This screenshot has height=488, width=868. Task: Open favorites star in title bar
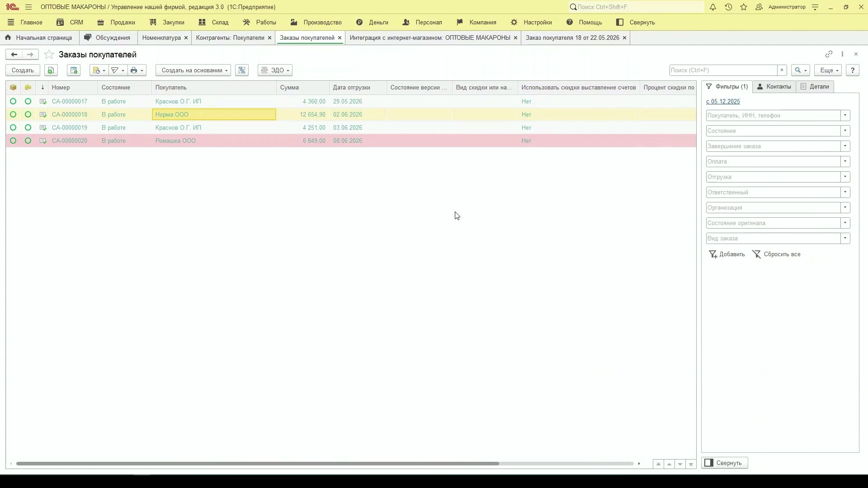pyautogui.click(x=744, y=7)
